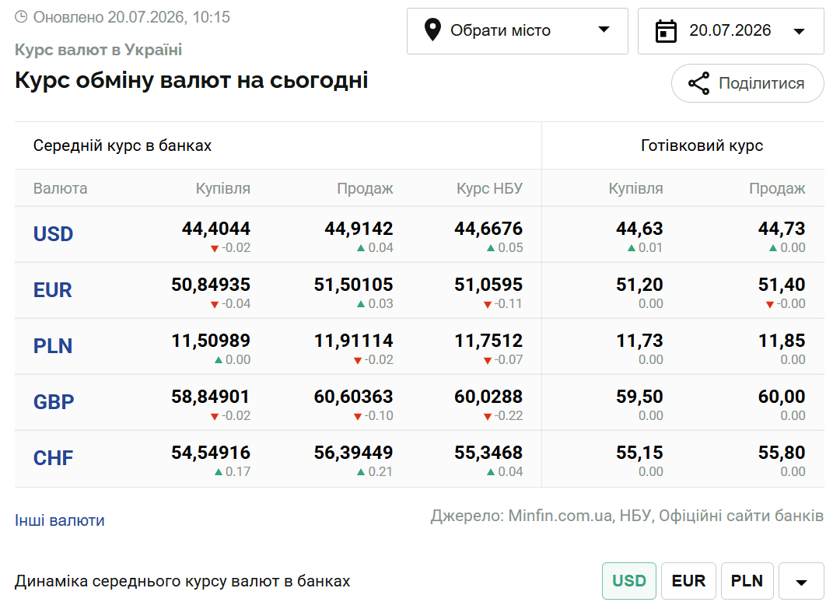Image resolution: width=840 pixels, height=616 pixels.
Task: Click CHF bank sell rate 56,39449
Action: (x=354, y=453)
